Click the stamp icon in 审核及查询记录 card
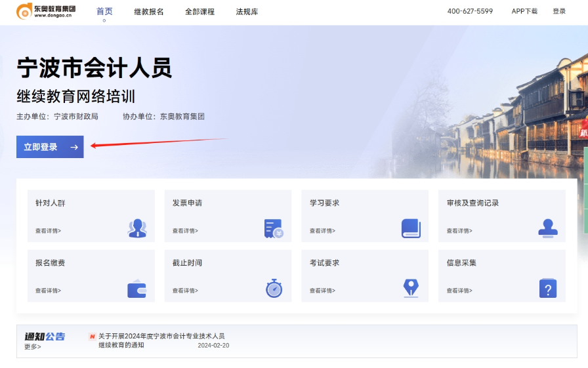 pyautogui.click(x=547, y=228)
